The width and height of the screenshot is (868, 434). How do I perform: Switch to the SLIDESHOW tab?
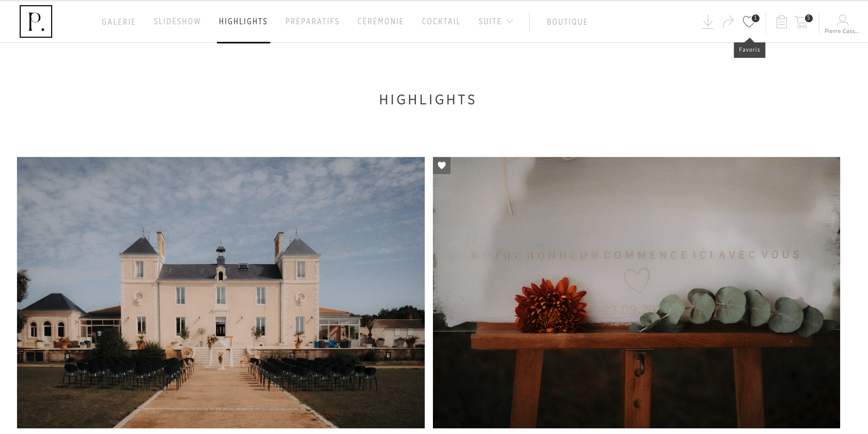(x=177, y=22)
